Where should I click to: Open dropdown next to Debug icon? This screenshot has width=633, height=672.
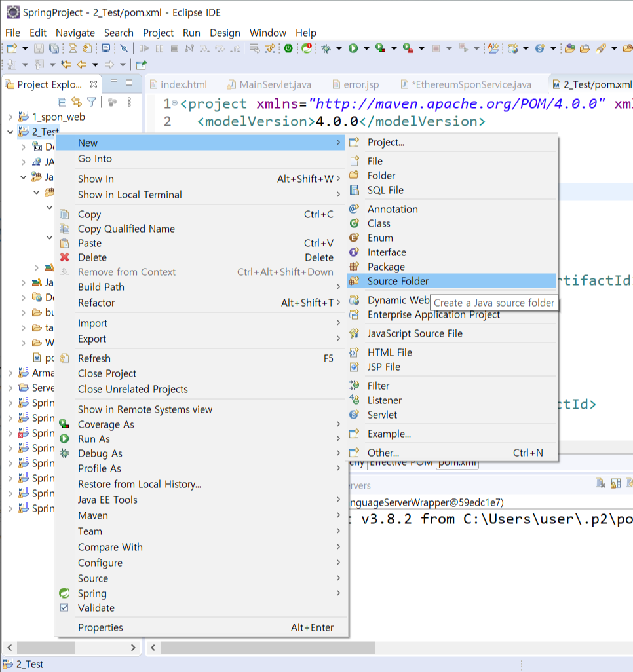[339, 48]
